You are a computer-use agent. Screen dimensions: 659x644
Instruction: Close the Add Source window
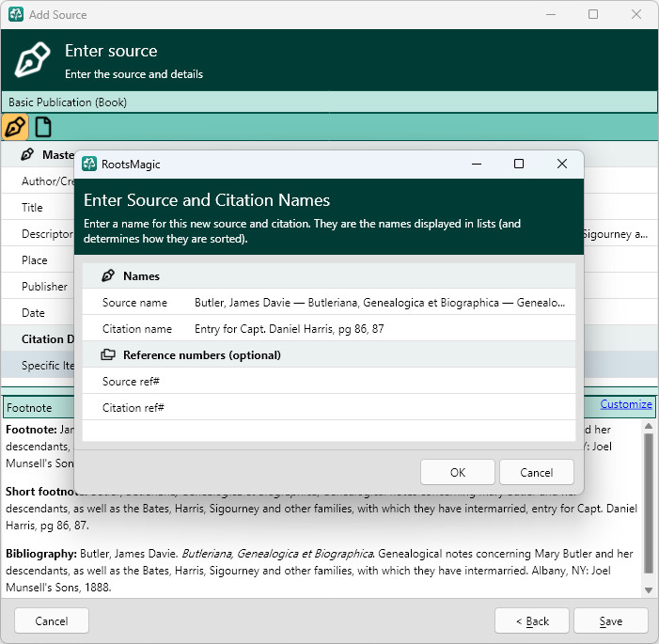click(636, 14)
